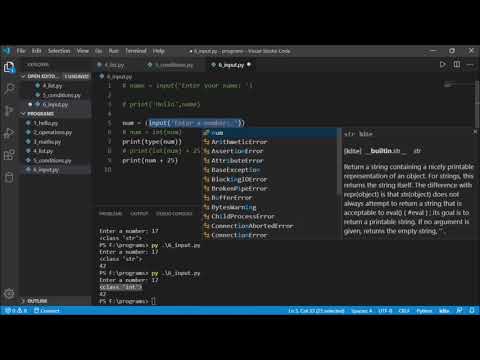
Task: Open the View menu
Action: click(x=83, y=51)
